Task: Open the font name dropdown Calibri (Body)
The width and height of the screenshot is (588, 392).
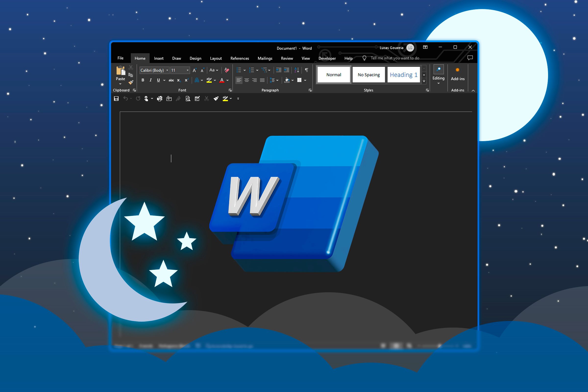Action: pyautogui.click(x=167, y=70)
